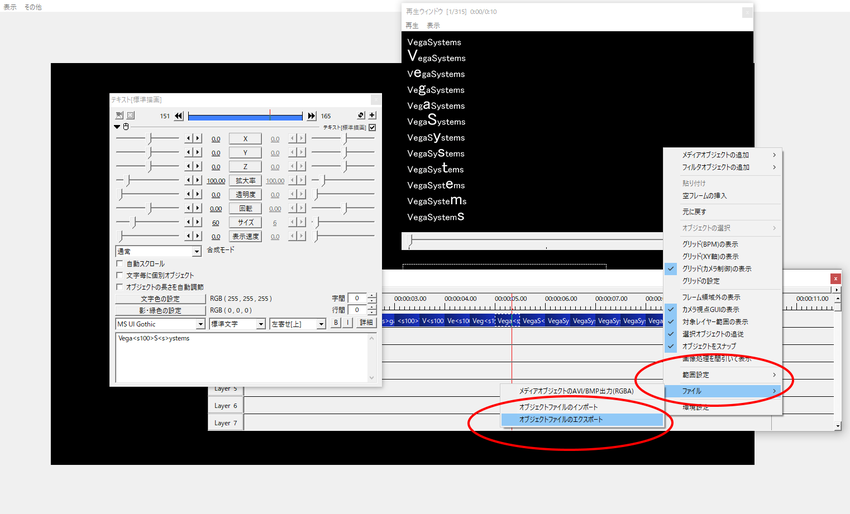
Task: Open the 標準文字 style dropdown
Action: point(237,324)
